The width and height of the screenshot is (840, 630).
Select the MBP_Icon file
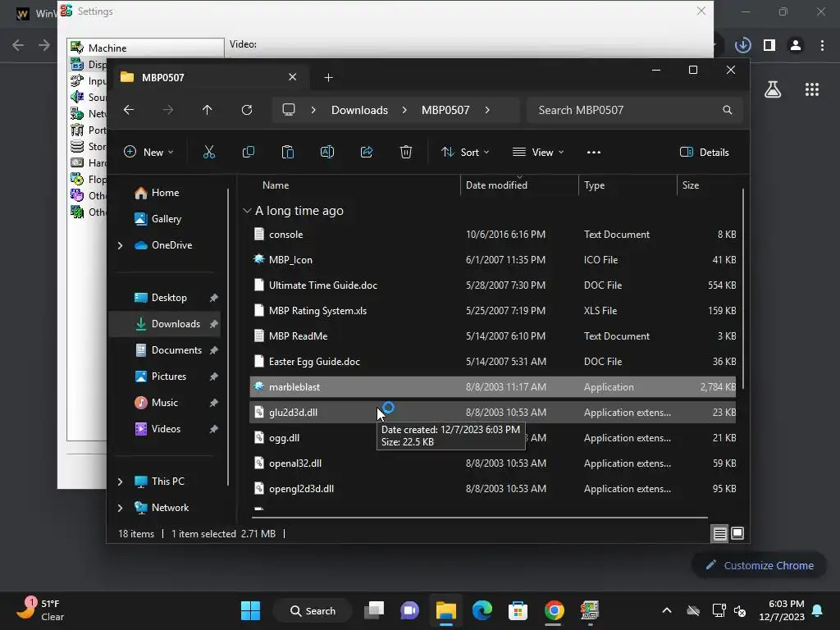492,260
